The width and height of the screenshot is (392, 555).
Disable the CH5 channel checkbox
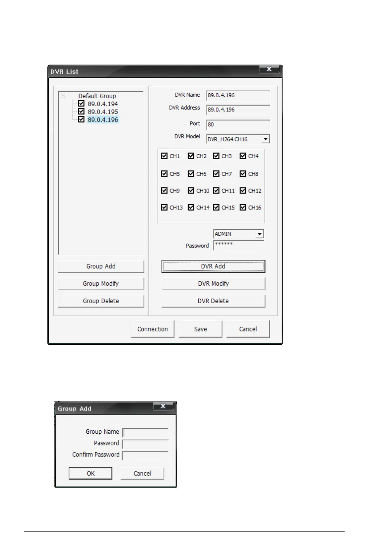point(164,173)
